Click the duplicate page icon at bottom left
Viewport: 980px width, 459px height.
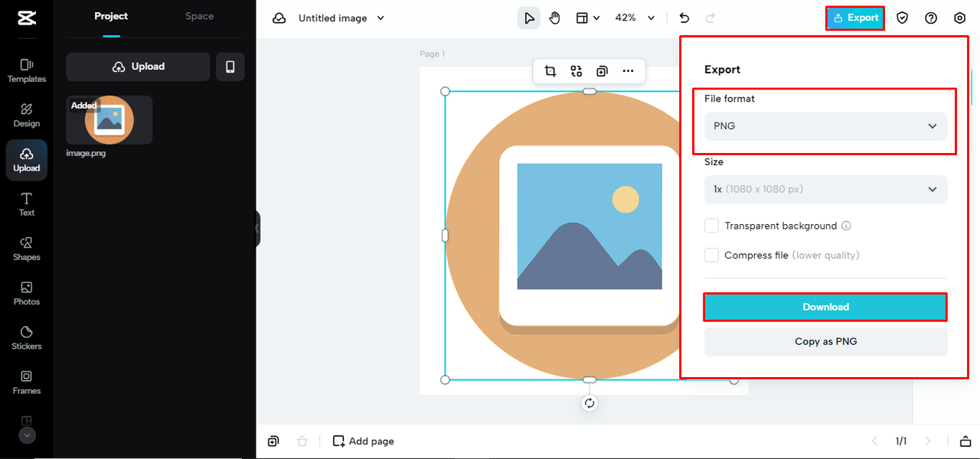(273, 441)
